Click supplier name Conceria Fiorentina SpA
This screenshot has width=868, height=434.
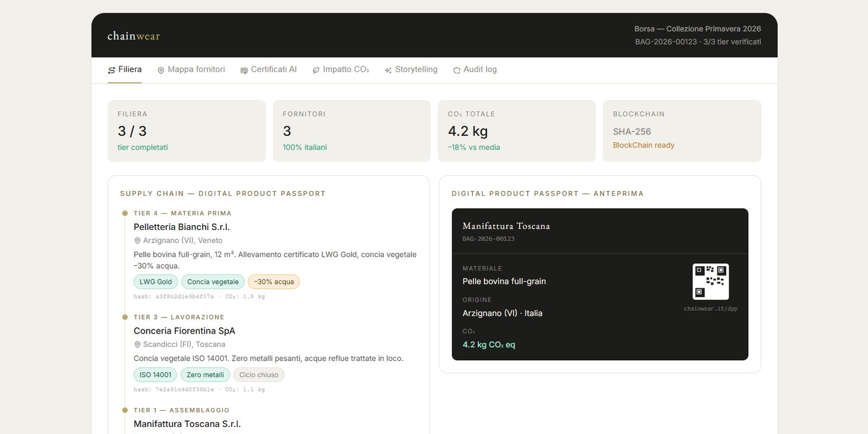coord(184,331)
